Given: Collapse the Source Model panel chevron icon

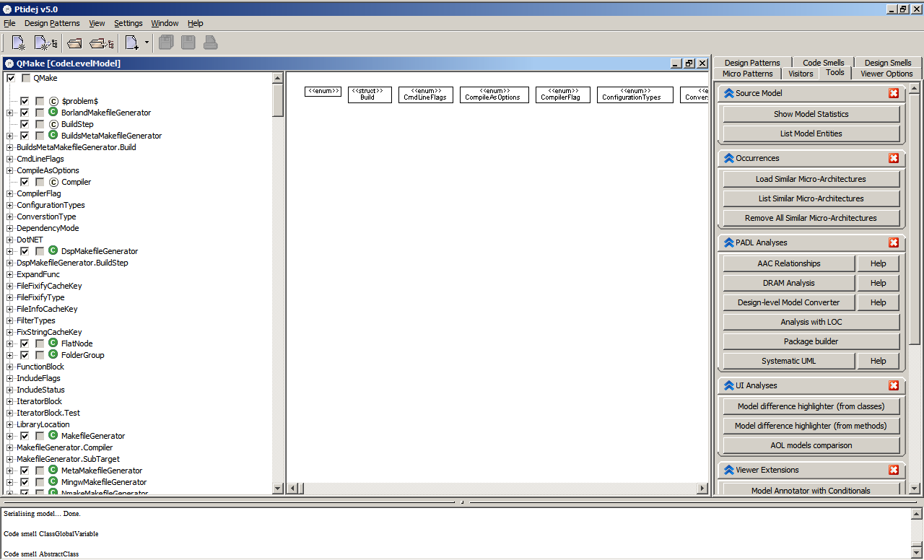Looking at the screenshot, I should coord(728,93).
